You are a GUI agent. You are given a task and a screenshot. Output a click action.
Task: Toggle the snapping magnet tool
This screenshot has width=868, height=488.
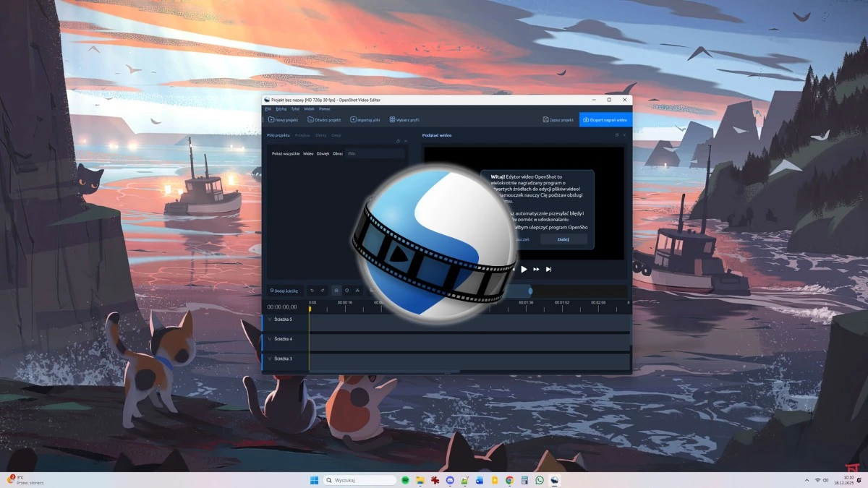click(x=336, y=291)
